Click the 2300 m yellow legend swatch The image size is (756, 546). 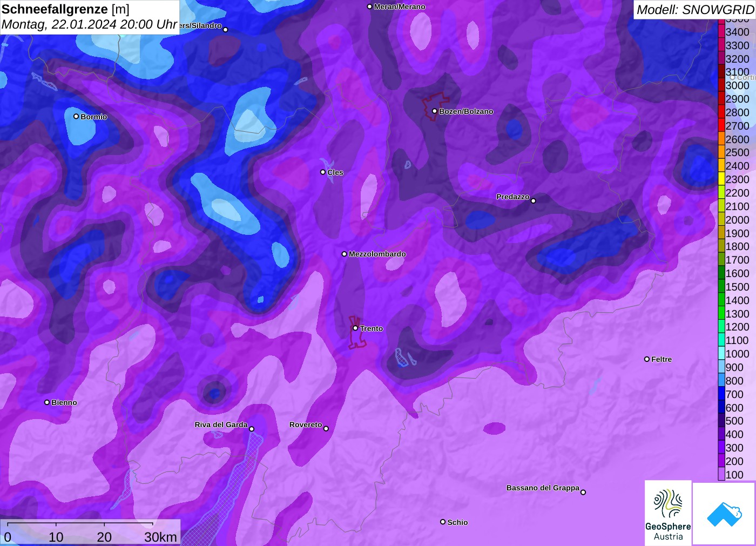[721, 179]
